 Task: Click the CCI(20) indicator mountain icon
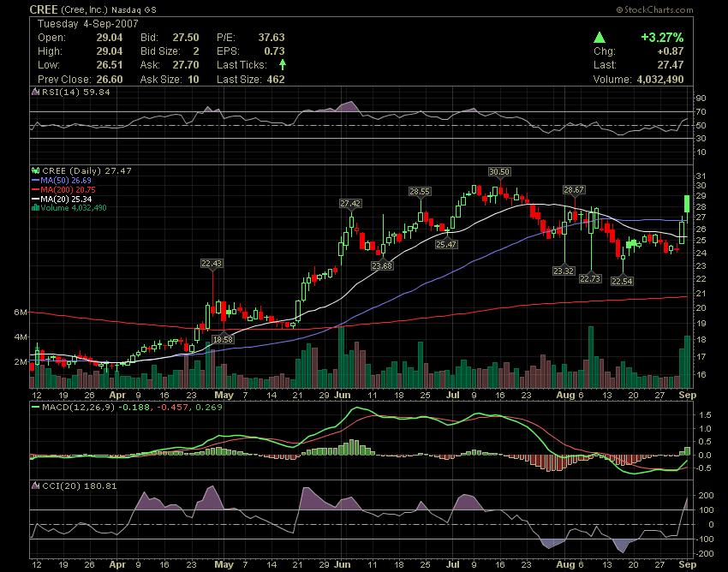click(35, 486)
